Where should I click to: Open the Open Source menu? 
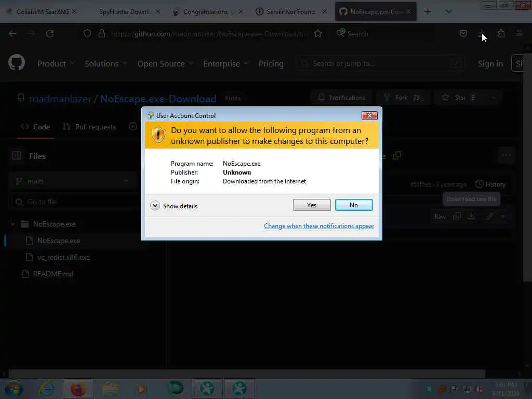[x=165, y=63]
